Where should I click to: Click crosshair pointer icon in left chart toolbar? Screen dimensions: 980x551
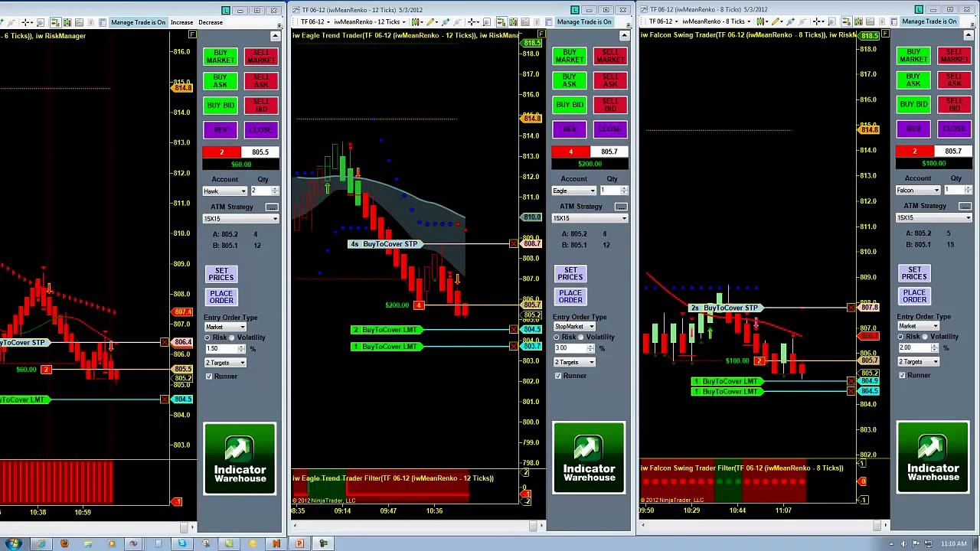tap(27, 22)
